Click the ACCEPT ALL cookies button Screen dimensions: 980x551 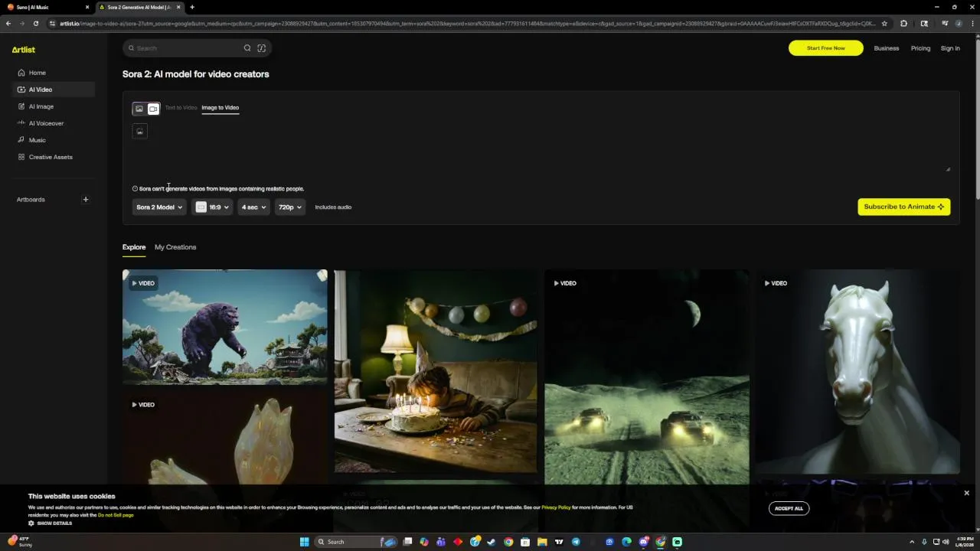point(789,508)
